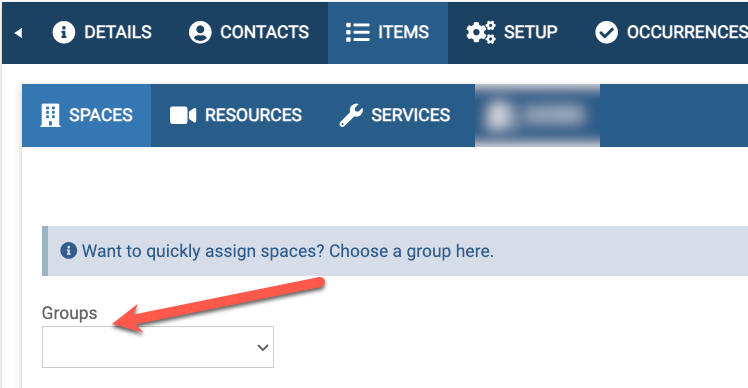Image resolution: width=748 pixels, height=388 pixels.
Task: Expand the Groups dropdown chevron
Action: click(262, 347)
